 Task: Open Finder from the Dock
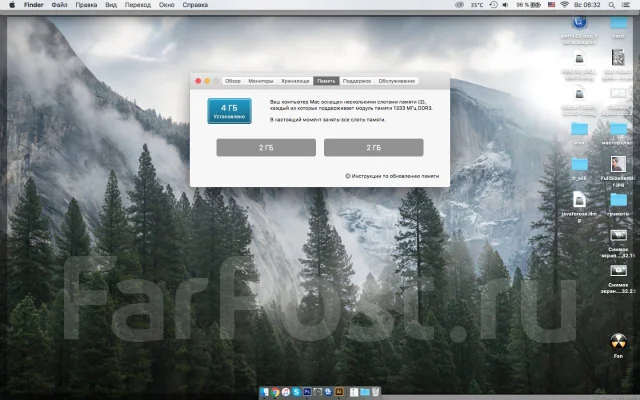pyautogui.click(x=264, y=392)
